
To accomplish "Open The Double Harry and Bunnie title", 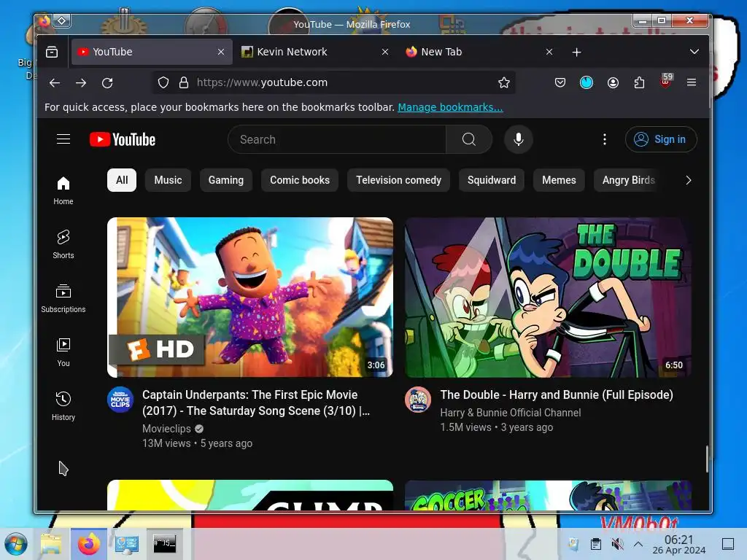I will click(x=557, y=394).
